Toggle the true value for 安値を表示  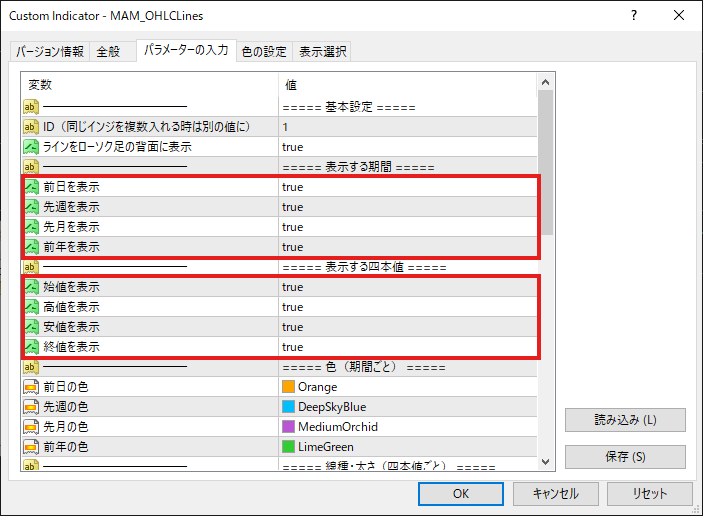407,327
